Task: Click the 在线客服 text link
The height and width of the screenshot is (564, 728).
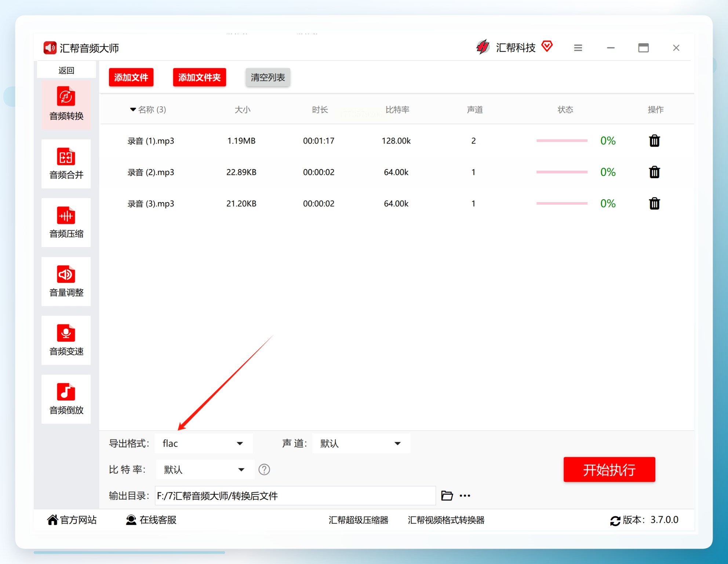Action: tap(158, 520)
